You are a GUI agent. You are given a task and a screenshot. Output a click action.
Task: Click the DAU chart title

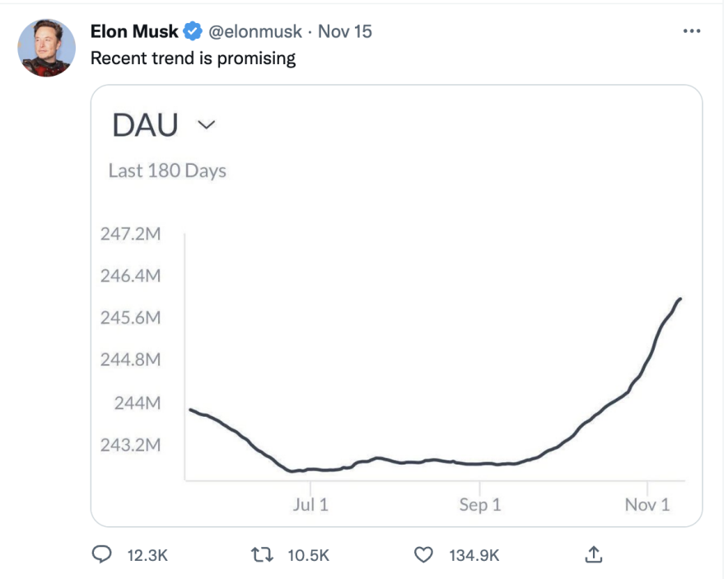pyautogui.click(x=145, y=125)
